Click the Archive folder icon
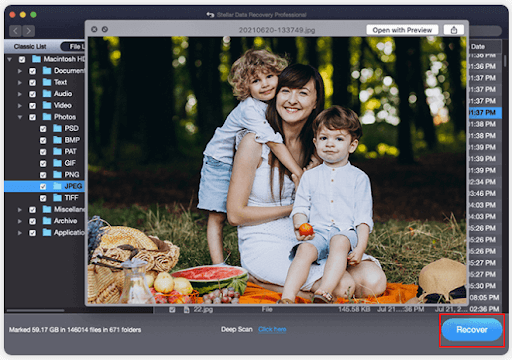This screenshot has width=512, height=360. pyautogui.click(x=47, y=221)
